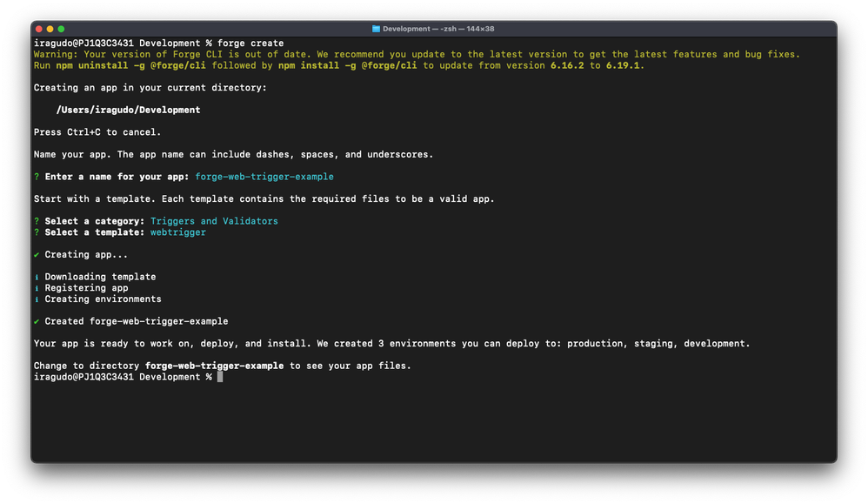Viewport: 868px width, 504px height.
Task: Click the 'Downloading template' line
Action: (100, 276)
